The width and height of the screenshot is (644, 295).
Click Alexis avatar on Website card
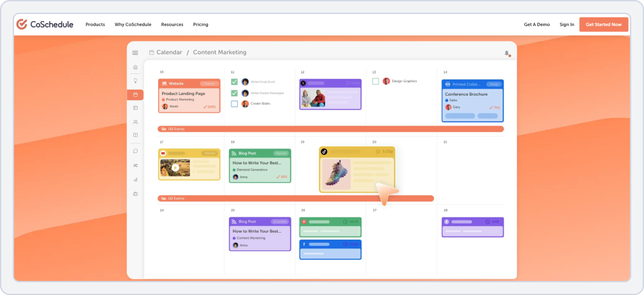click(165, 106)
